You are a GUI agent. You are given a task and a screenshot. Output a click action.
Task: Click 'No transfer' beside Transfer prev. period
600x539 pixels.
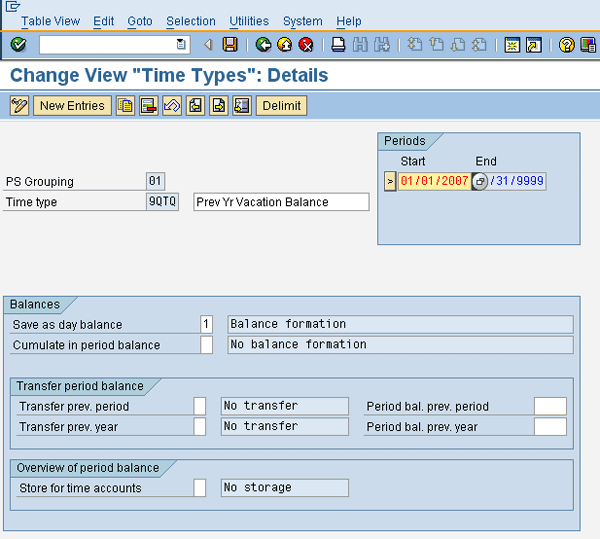[261, 405]
